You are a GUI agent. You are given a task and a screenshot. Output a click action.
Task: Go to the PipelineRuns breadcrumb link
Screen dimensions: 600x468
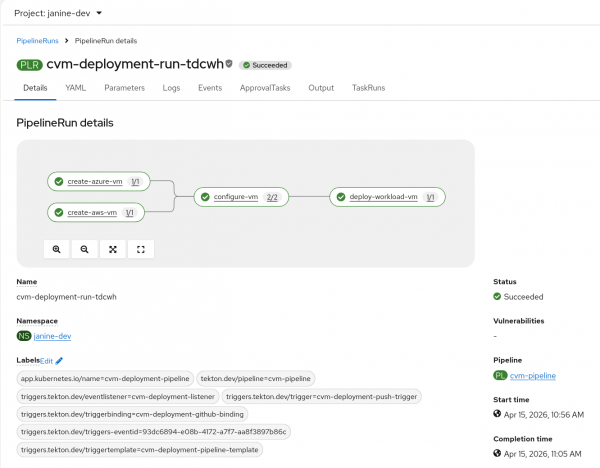(x=38, y=41)
